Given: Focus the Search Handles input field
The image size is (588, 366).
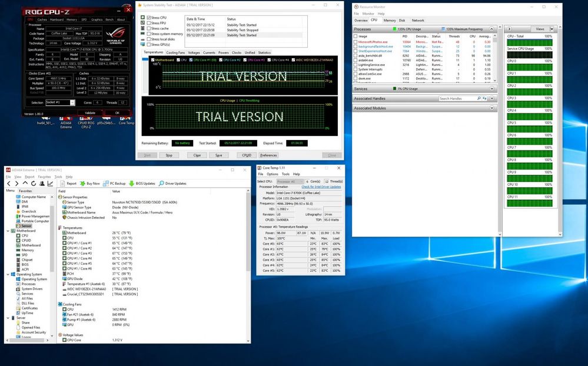Looking at the screenshot, I should pos(457,99).
